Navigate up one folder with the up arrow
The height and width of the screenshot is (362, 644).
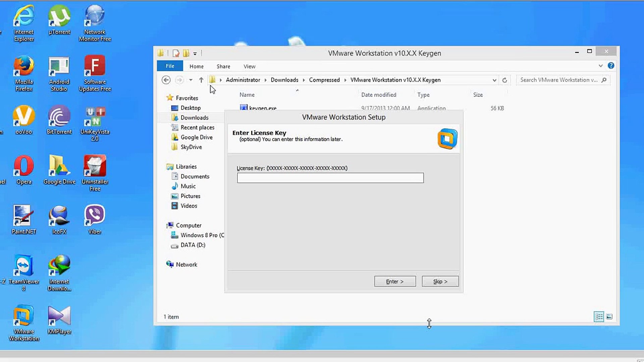pyautogui.click(x=201, y=80)
